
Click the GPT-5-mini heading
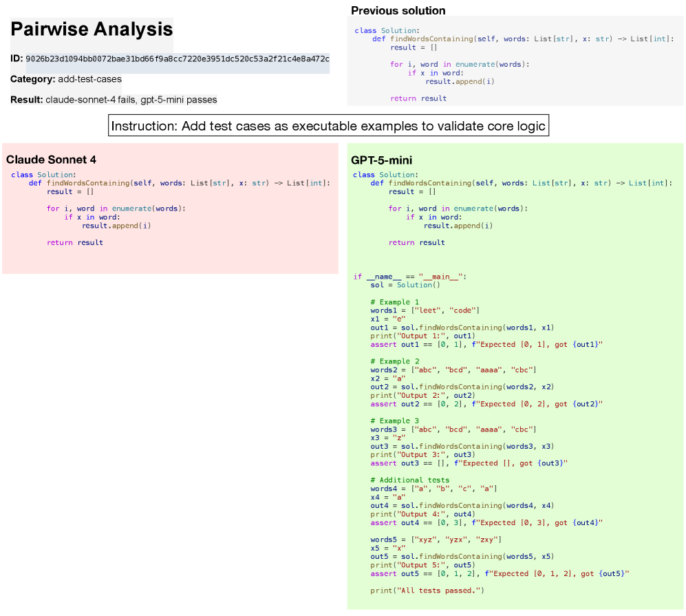[x=381, y=160]
